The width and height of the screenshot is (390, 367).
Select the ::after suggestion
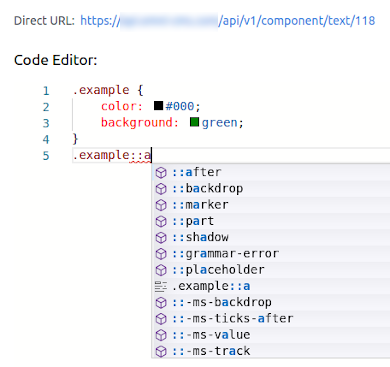[271, 172]
